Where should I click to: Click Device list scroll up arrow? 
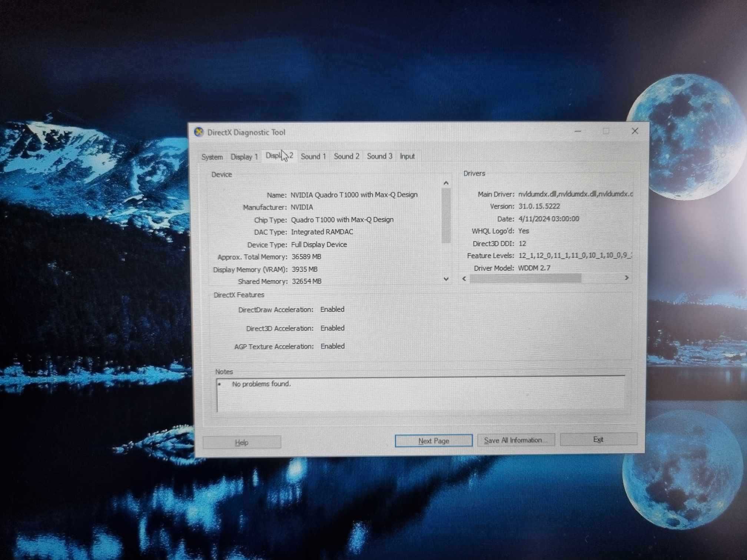click(446, 183)
